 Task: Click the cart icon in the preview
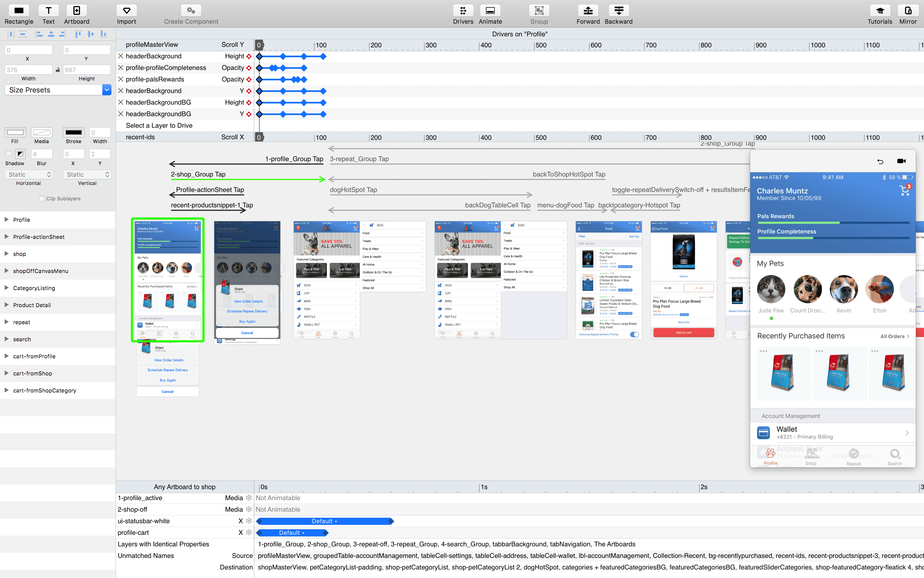[905, 190]
